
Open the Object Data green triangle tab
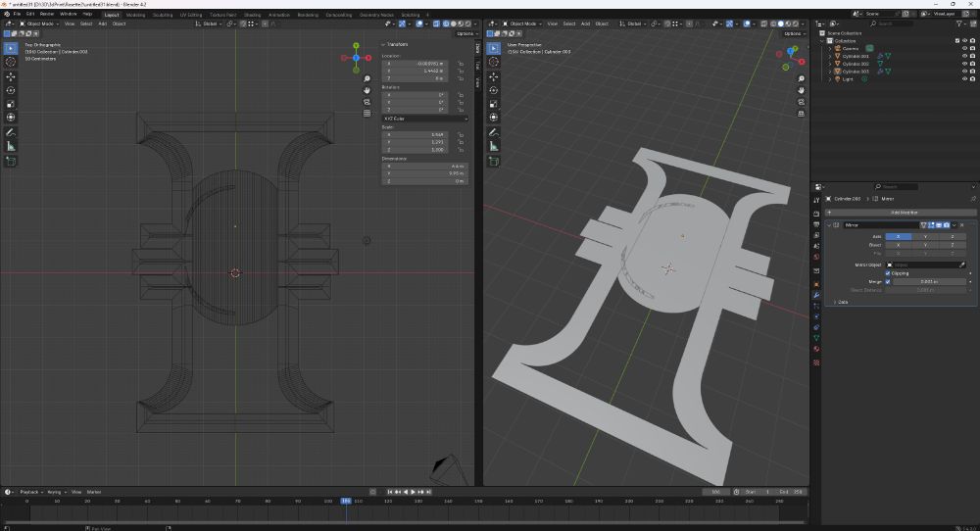coord(816,338)
